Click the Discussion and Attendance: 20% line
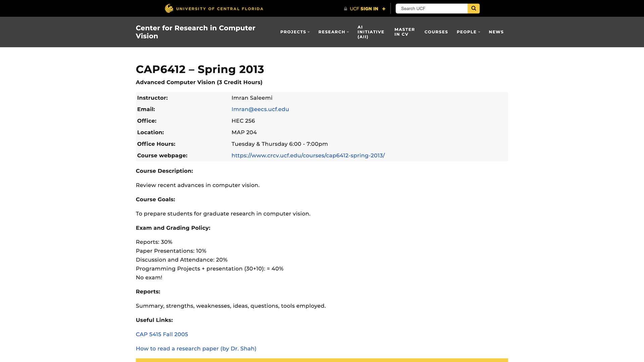The width and height of the screenshot is (644, 362). pyautogui.click(x=181, y=260)
